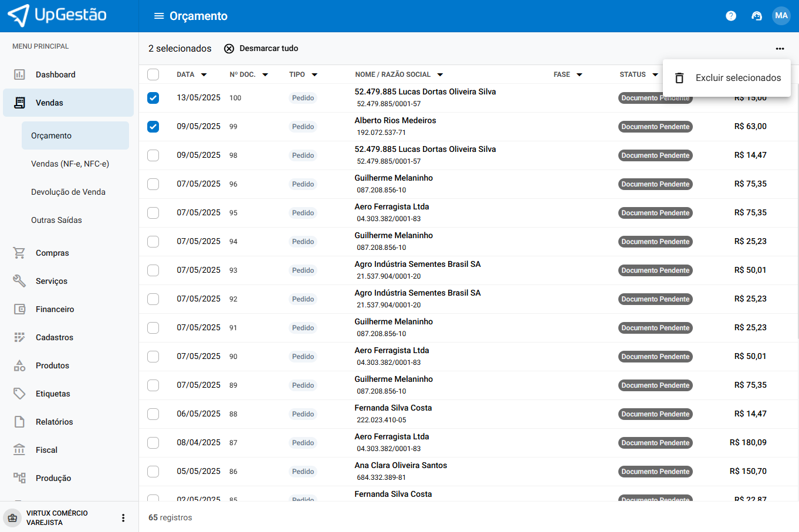
Task: Click the hamburger menu icon beside Orçamento
Action: click(x=158, y=16)
